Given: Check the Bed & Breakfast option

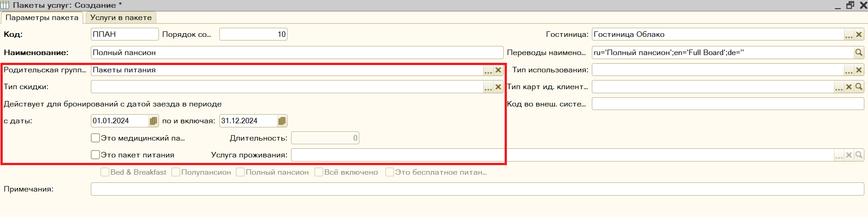Looking at the screenshot, I should pos(105,172).
